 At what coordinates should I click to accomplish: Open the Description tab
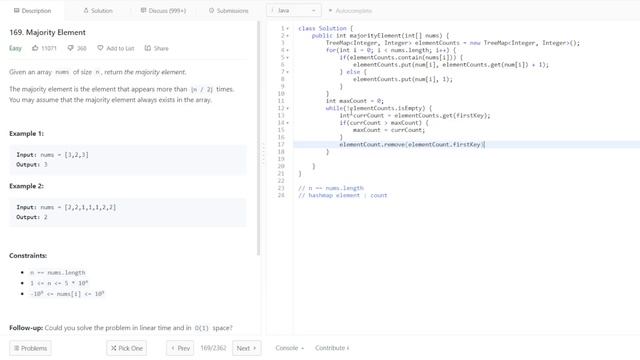(32, 11)
